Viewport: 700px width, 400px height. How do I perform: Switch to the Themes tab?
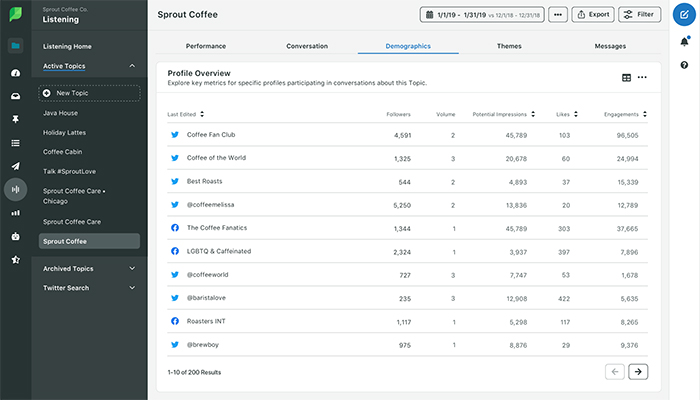coord(509,46)
